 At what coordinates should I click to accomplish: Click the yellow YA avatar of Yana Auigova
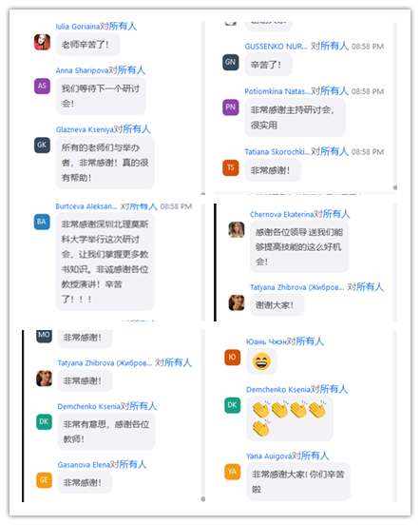pyautogui.click(x=233, y=472)
